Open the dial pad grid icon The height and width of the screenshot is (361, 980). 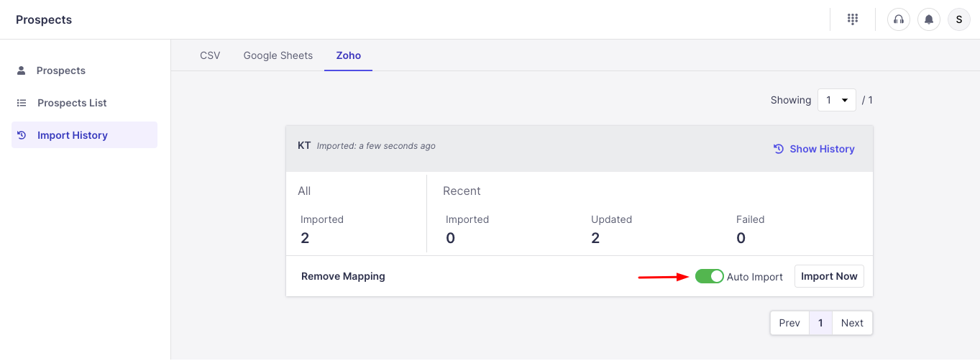coord(853,19)
